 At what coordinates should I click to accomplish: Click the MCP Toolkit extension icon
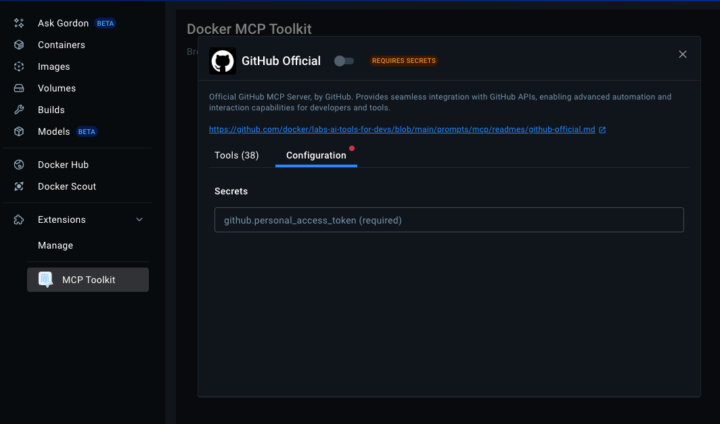pos(45,279)
